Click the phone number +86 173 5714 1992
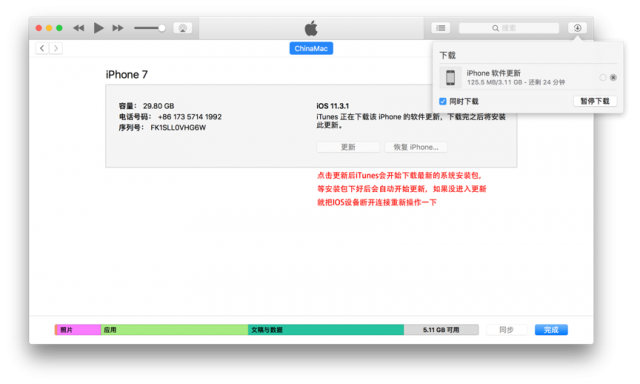Viewport: 640px width, 384px height. 190,117
